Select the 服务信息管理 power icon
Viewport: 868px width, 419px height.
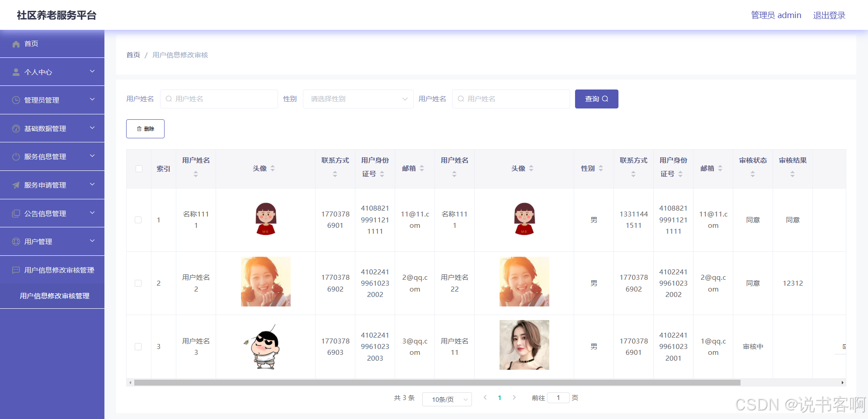click(15, 156)
